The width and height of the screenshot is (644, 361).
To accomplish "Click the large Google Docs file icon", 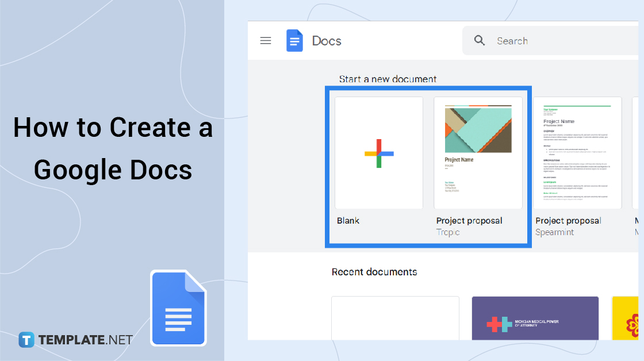I will pos(178,308).
